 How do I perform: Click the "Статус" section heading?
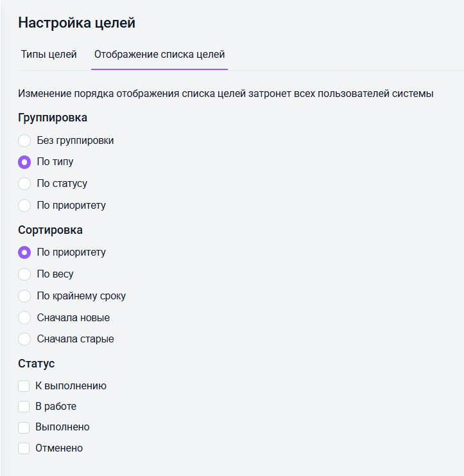36,364
